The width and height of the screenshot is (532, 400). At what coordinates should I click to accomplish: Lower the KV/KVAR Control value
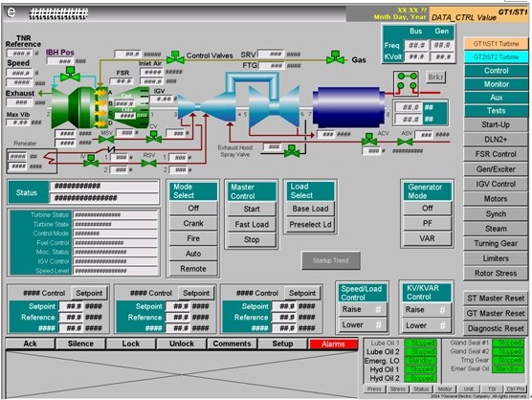[426, 325]
